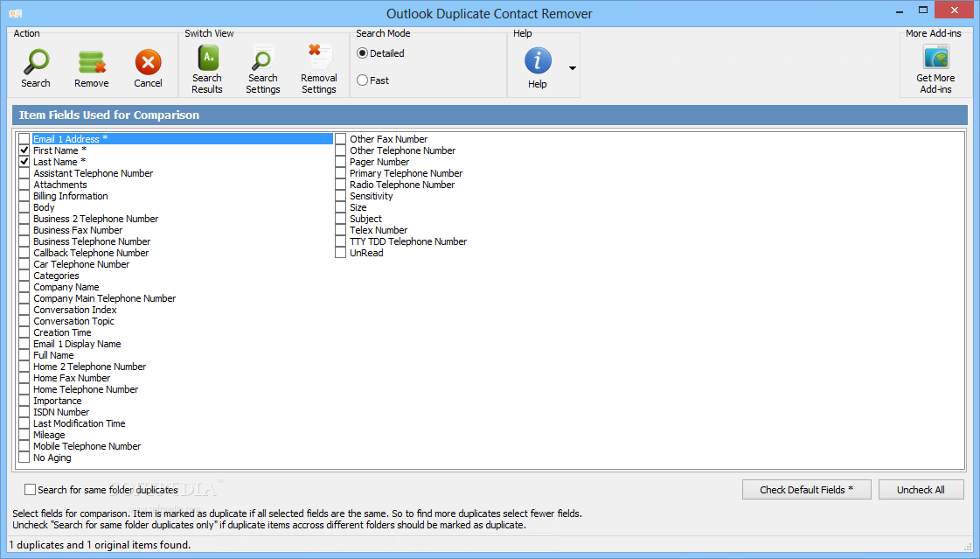Select the Importance label
The width and height of the screenshot is (980, 559).
pos(58,401)
